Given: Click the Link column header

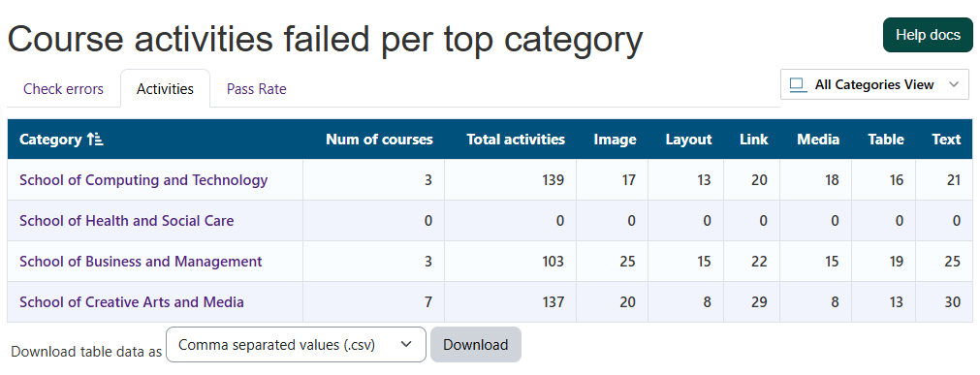Looking at the screenshot, I should pyautogui.click(x=754, y=140).
